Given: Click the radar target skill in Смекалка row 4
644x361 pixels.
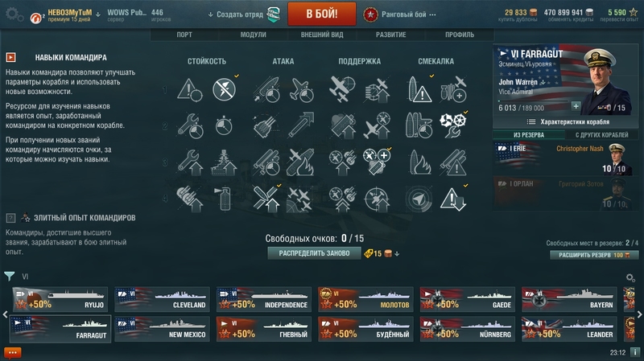Looking at the screenshot, I should point(419,199).
